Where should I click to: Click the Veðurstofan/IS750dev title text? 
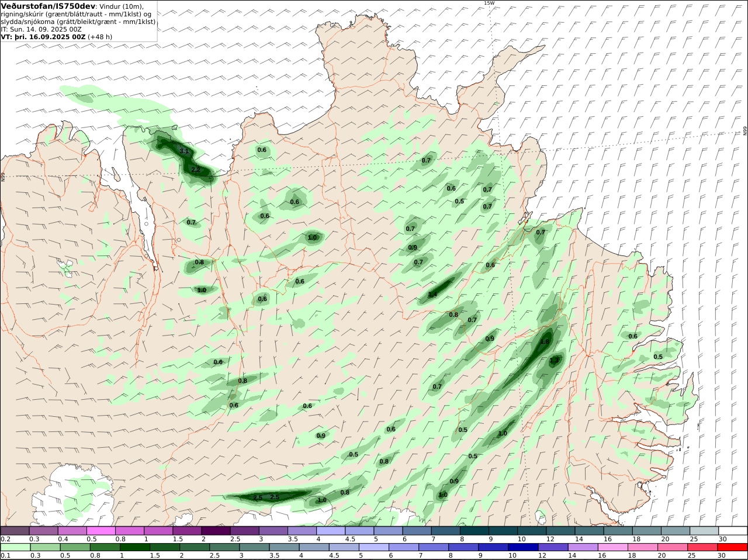click(48, 6)
